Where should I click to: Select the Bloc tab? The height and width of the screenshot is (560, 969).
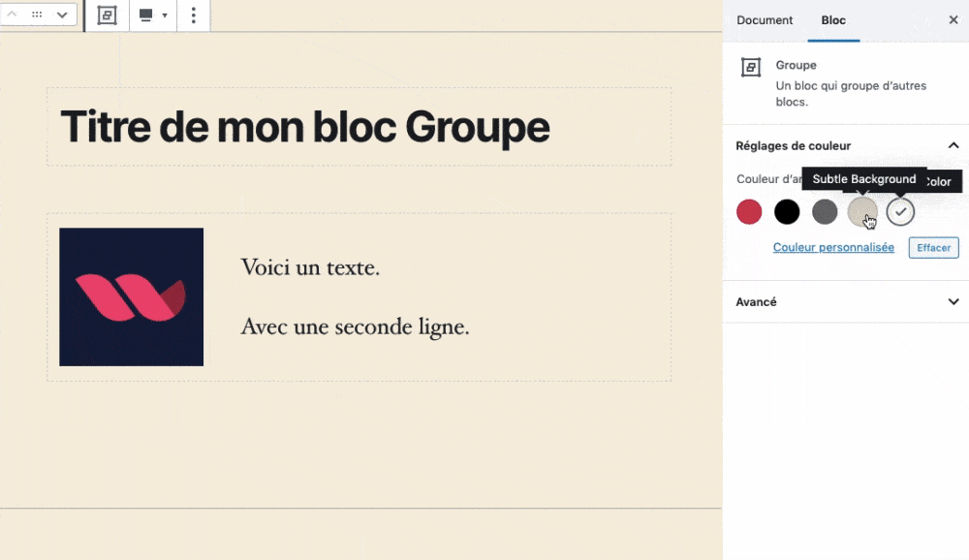(x=833, y=20)
